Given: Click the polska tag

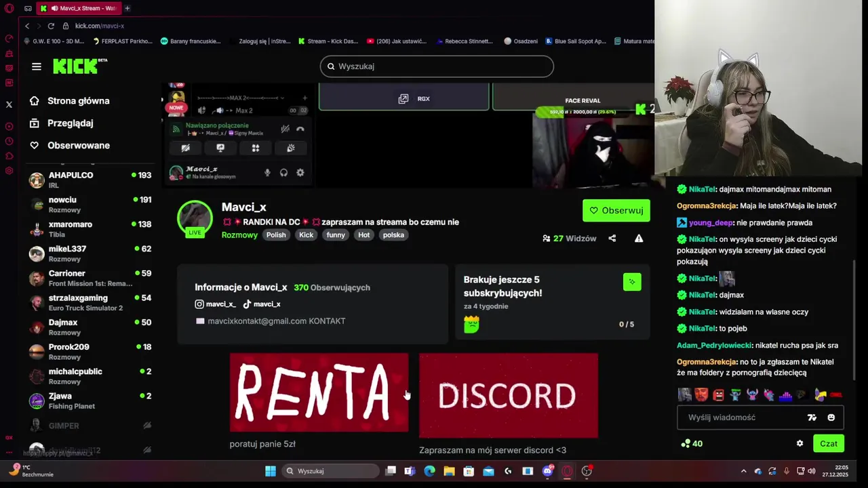Looking at the screenshot, I should (x=393, y=235).
